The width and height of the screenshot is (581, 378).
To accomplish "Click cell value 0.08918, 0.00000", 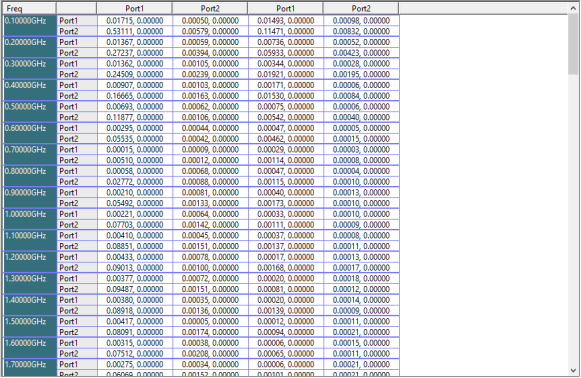I will click(x=135, y=311).
